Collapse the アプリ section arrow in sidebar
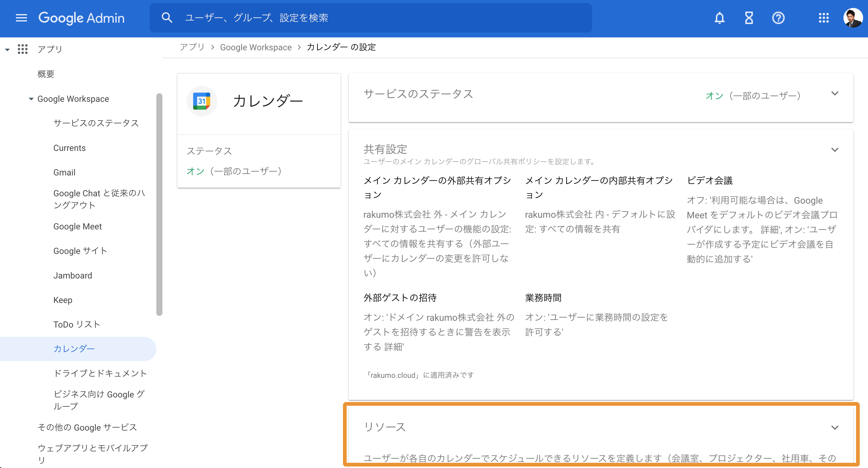Screen dimensions: 868x468 [7, 50]
